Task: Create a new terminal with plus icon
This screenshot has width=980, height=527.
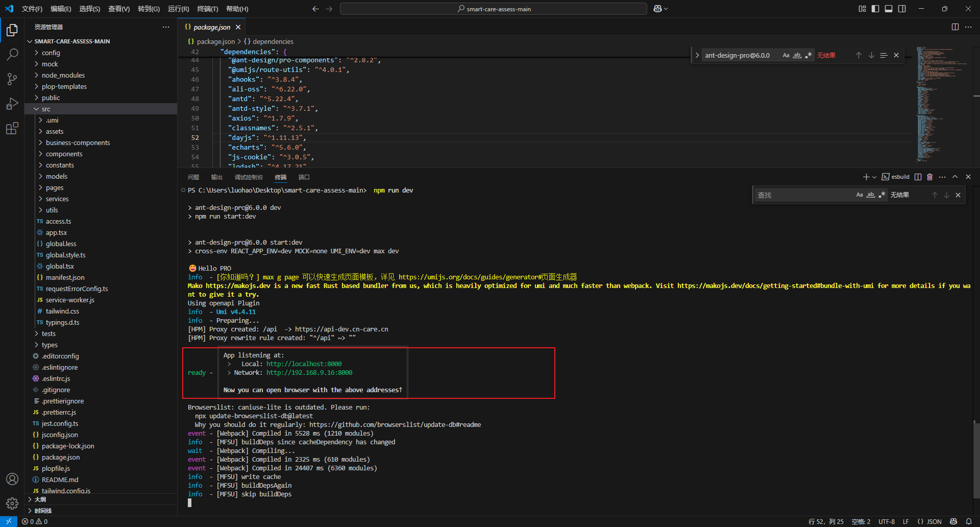Action: tap(866, 177)
